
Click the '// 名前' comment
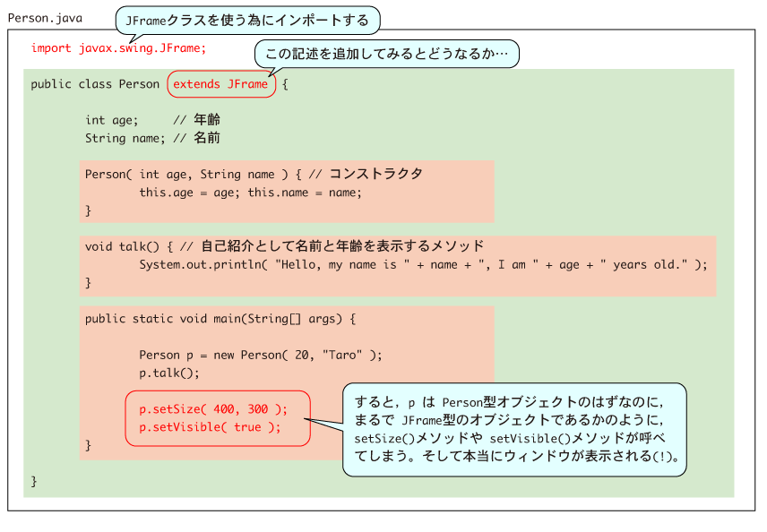coord(196,138)
